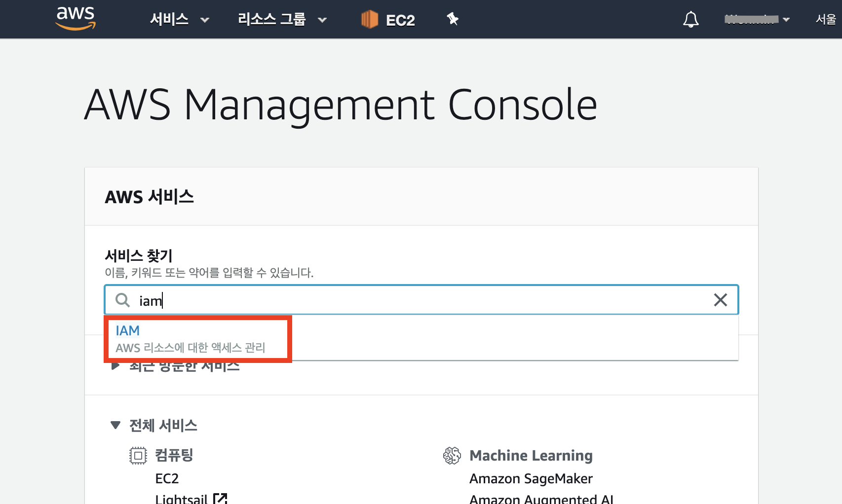Click the Lightsail external link icon
Screen dimensions: 842x504
click(220, 499)
